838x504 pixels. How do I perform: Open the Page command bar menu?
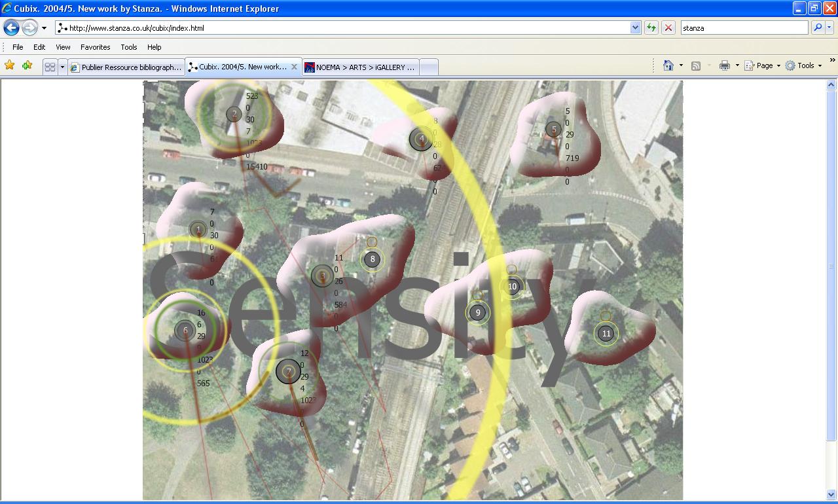tap(763, 65)
